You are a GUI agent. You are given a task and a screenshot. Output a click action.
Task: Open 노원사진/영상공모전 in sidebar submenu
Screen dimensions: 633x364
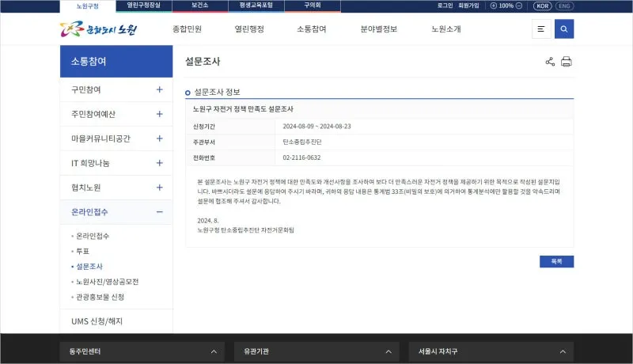coord(108,282)
